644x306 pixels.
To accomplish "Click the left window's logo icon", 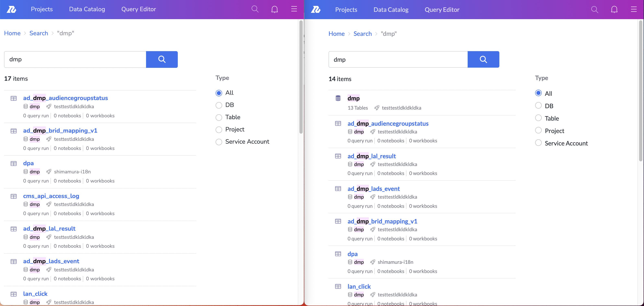I will coord(12,9).
